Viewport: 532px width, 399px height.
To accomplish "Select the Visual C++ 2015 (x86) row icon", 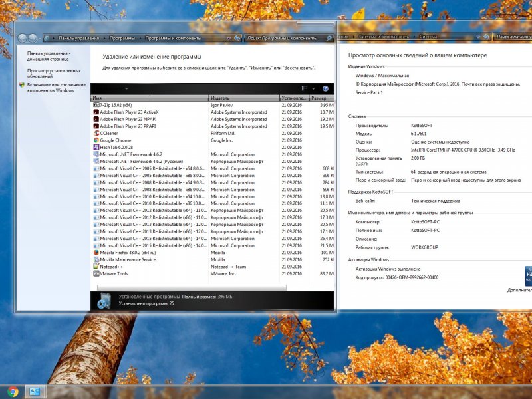I will pyautogui.click(x=96, y=245).
